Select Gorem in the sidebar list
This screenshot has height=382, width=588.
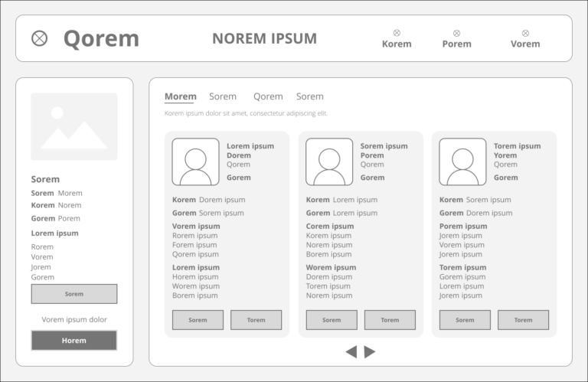coord(42,277)
